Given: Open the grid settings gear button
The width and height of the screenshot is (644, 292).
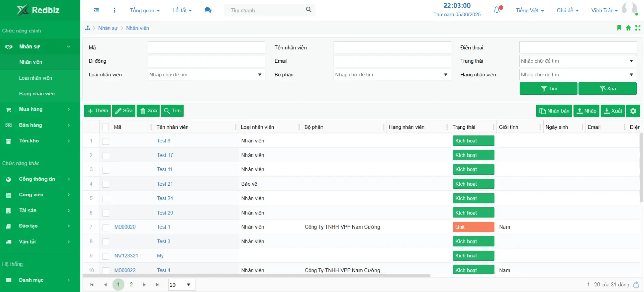Looking at the screenshot, I should click(x=633, y=111).
